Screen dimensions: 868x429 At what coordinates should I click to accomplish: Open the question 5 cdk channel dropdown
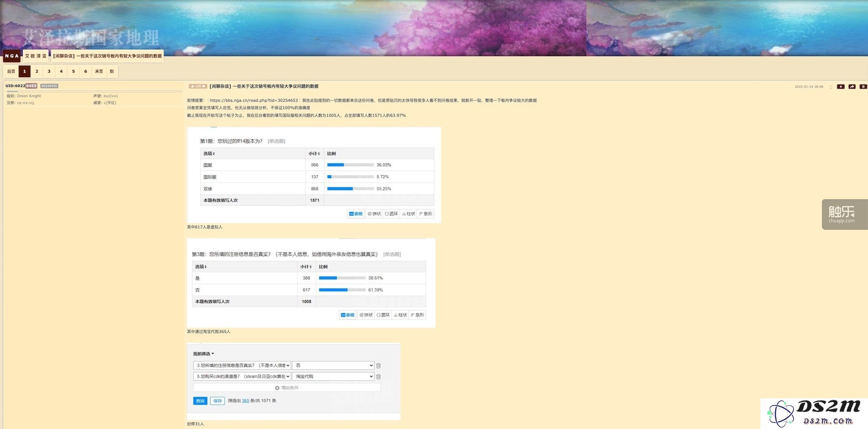[x=242, y=377]
